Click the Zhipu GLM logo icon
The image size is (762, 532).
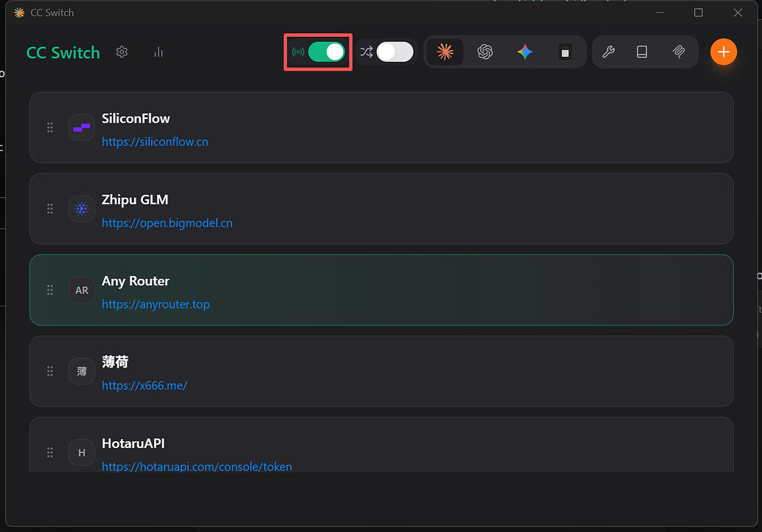[82, 209]
